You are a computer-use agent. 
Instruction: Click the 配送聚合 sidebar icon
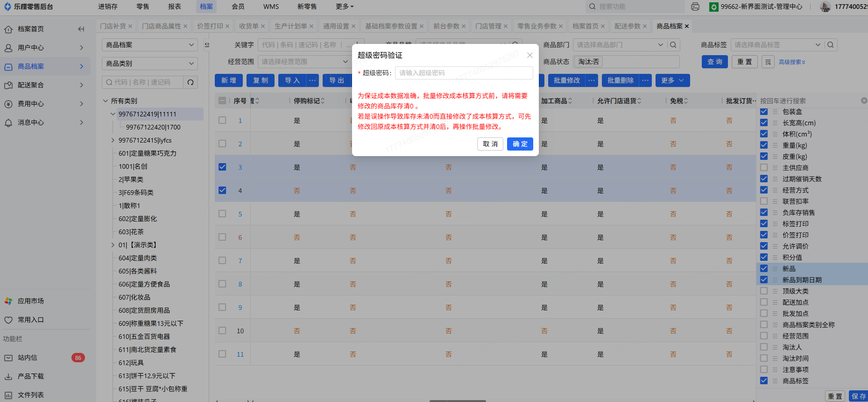pyautogui.click(x=8, y=85)
